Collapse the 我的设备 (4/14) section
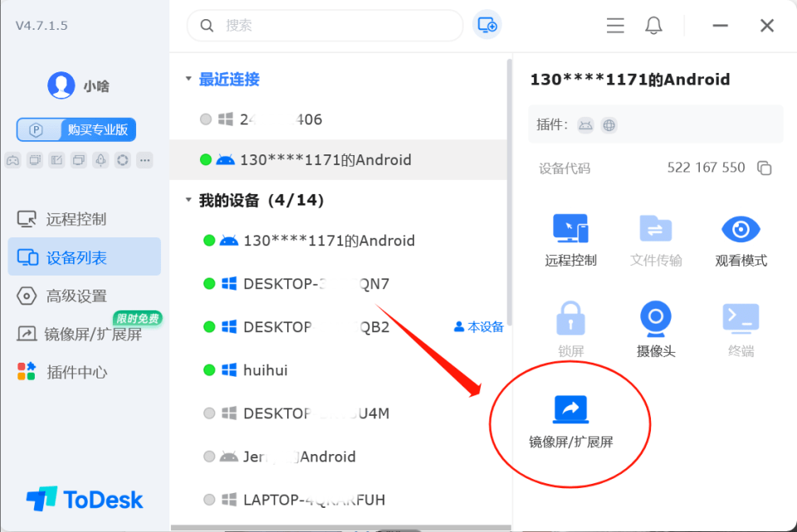 tap(188, 200)
